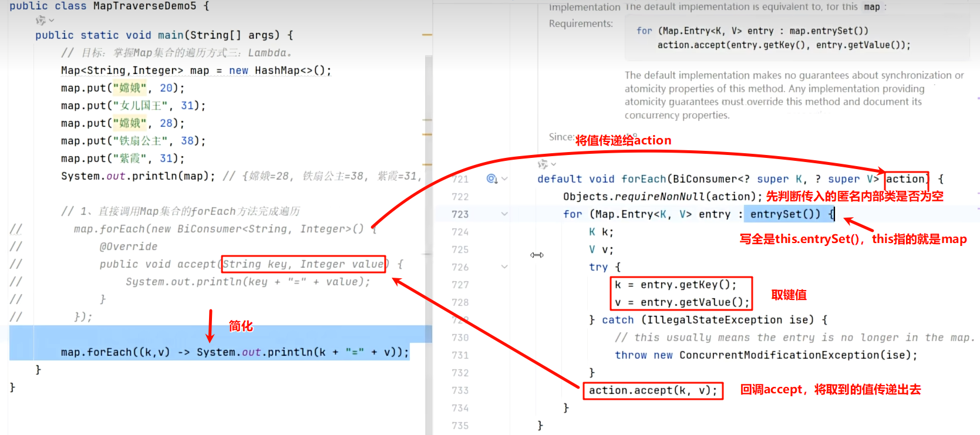Click line number 723 in the gutter
Viewport: 980px width, 435px height.
(x=460, y=214)
